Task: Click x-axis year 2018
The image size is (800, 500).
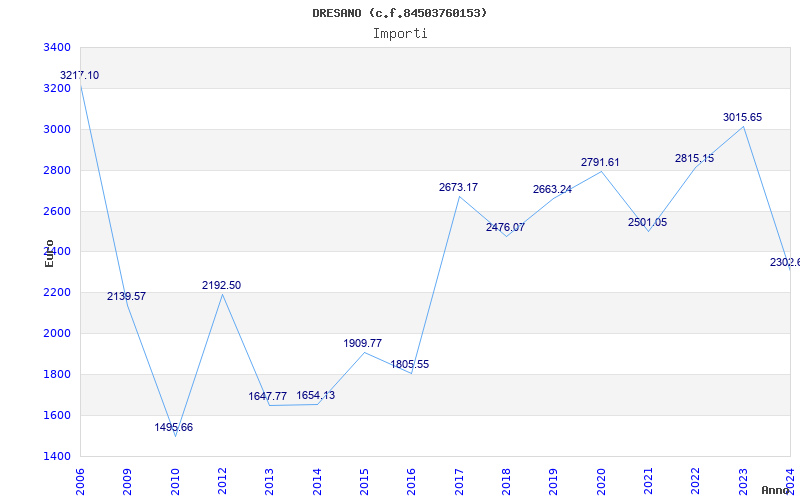Action: [506, 482]
